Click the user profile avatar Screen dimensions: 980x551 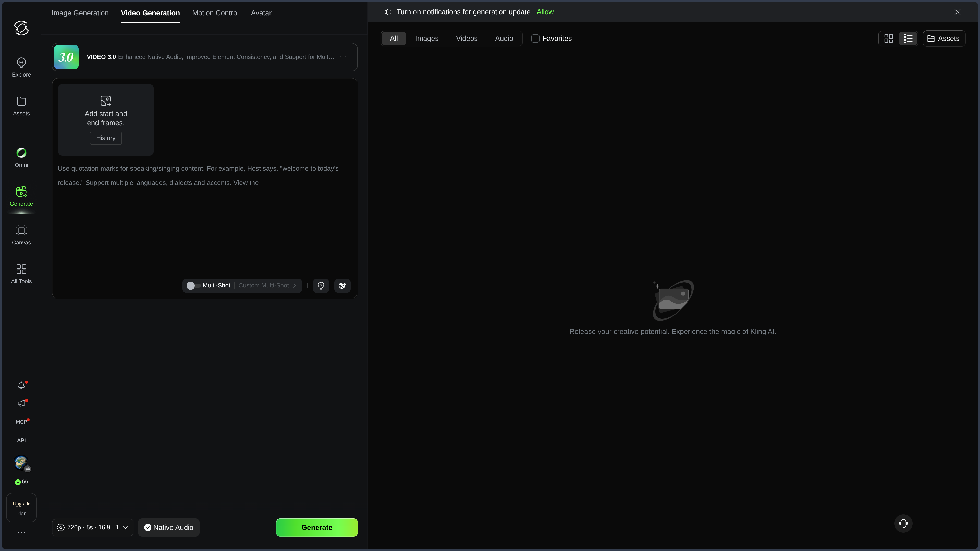tap(21, 463)
